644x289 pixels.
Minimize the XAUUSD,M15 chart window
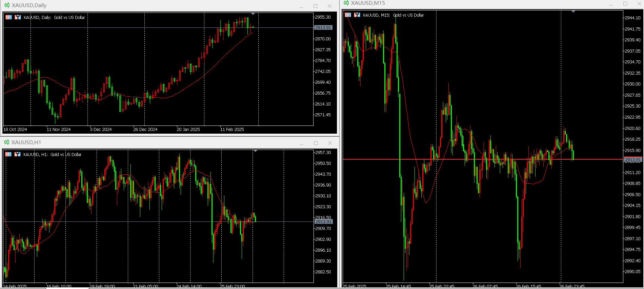click(x=611, y=4)
